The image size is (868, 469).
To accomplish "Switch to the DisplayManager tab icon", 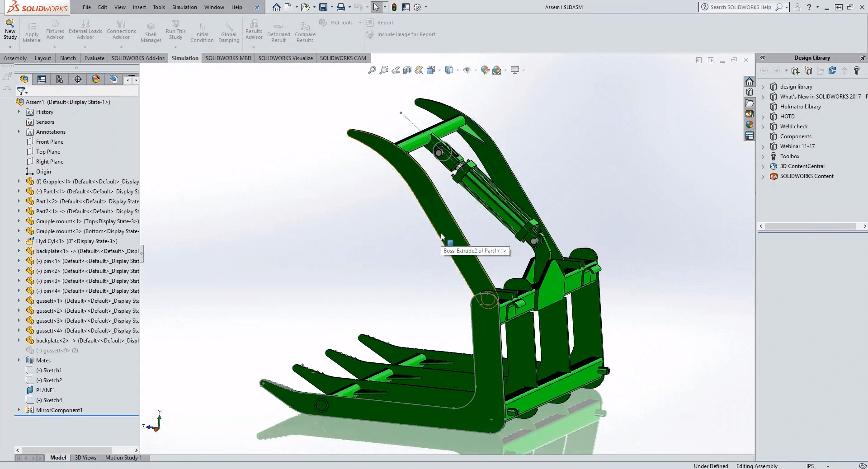I will pos(95,79).
